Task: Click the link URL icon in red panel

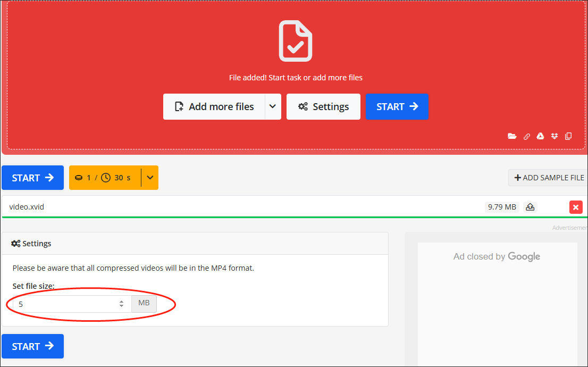Action: (x=526, y=136)
